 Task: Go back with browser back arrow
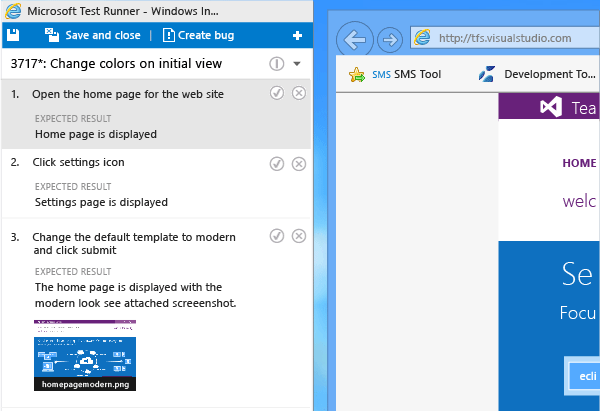355,39
